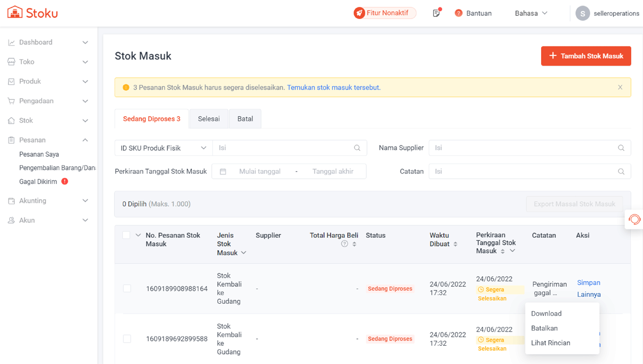
Task: Select checkbox for order 1609189692899588
Action: click(127, 339)
